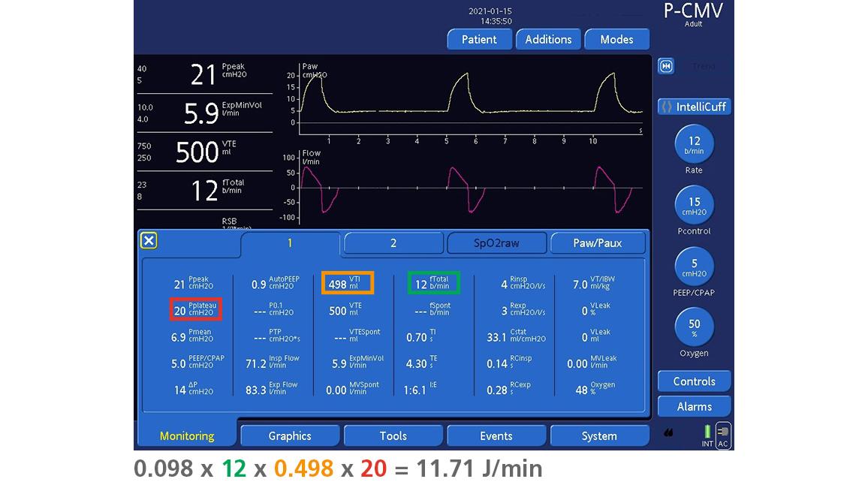Open the Paw/Paux tab

click(x=598, y=243)
